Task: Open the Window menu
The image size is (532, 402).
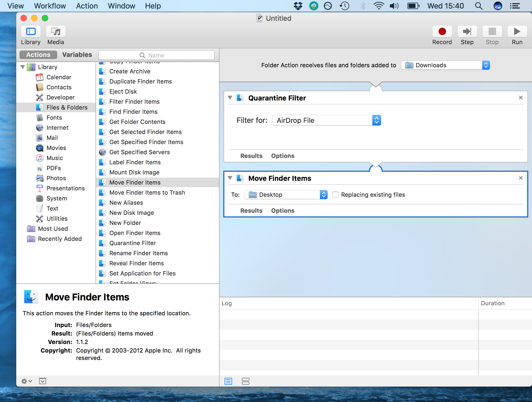Action: tap(121, 6)
